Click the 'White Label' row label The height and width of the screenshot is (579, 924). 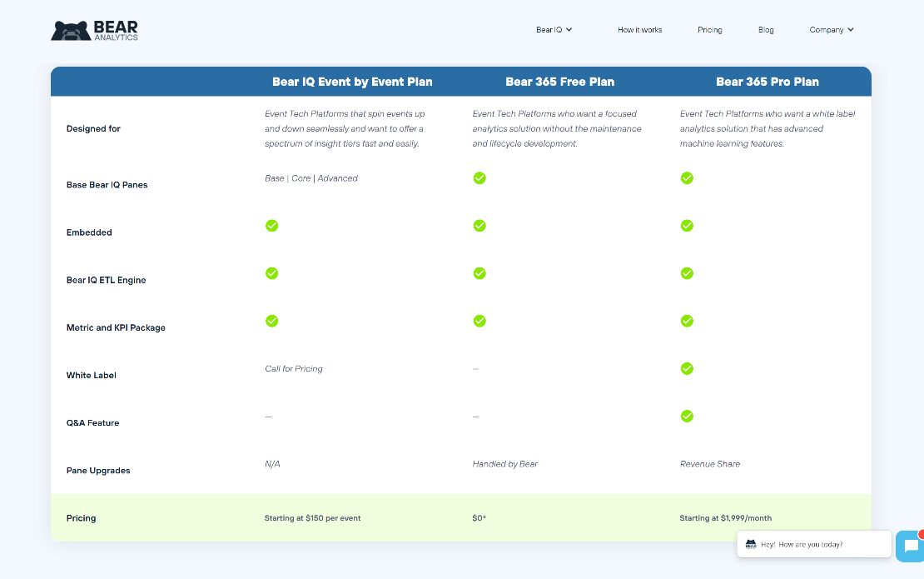pos(92,376)
